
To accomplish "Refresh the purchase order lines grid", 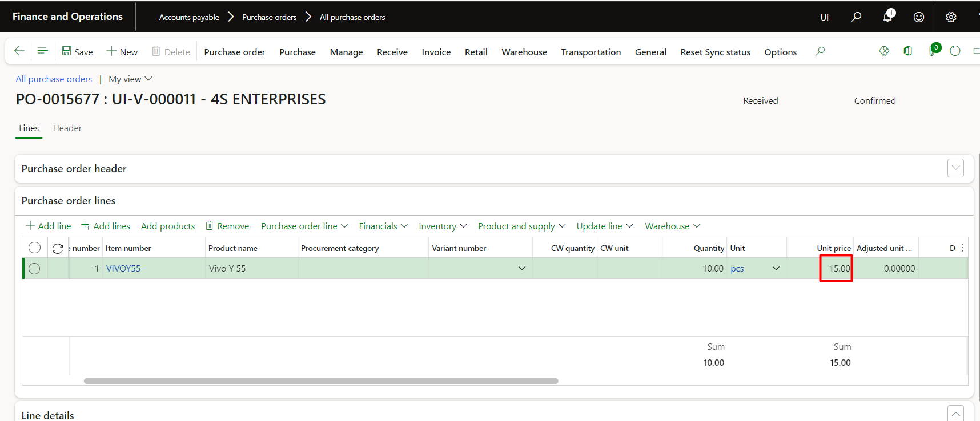I will (58, 248).
